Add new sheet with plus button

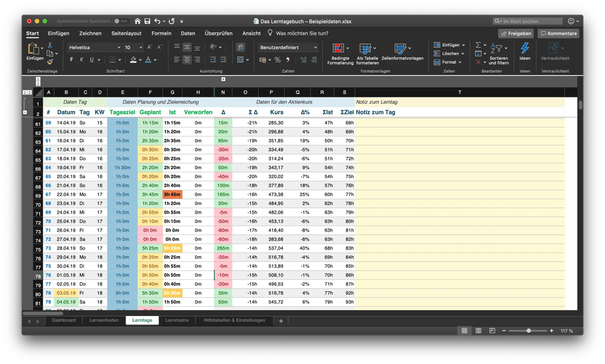pos(281,321)
